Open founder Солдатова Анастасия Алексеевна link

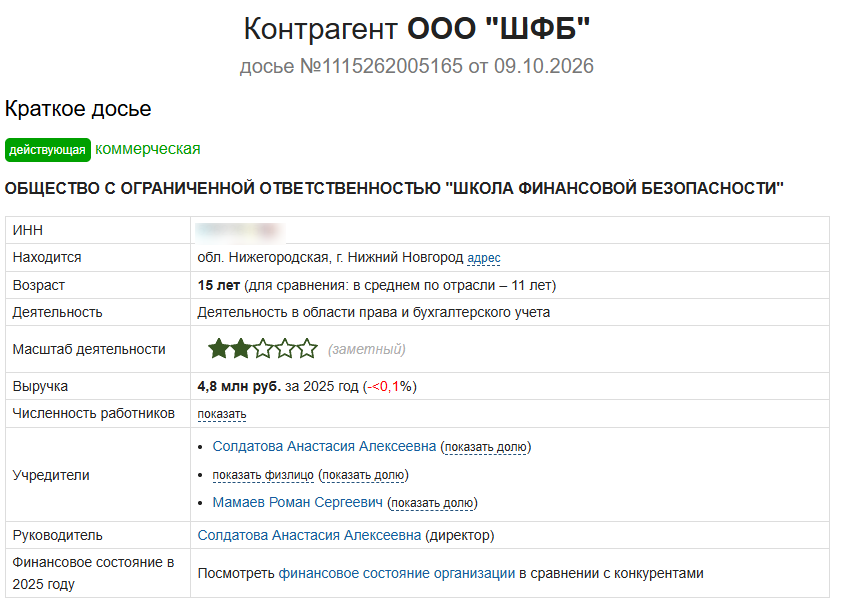[324, 447]
